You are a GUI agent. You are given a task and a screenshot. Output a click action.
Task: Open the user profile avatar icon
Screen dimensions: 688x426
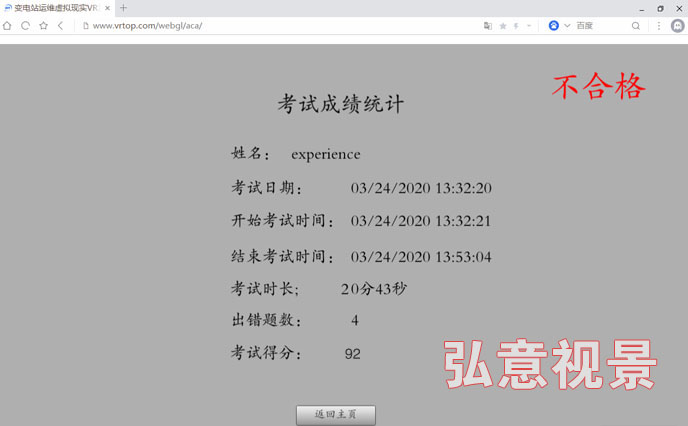click(677, 26)
